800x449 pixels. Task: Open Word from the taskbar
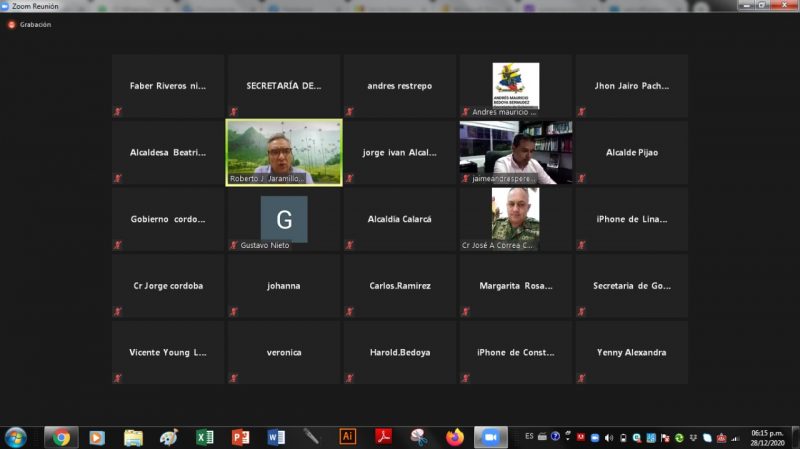[x=276, y=437]
